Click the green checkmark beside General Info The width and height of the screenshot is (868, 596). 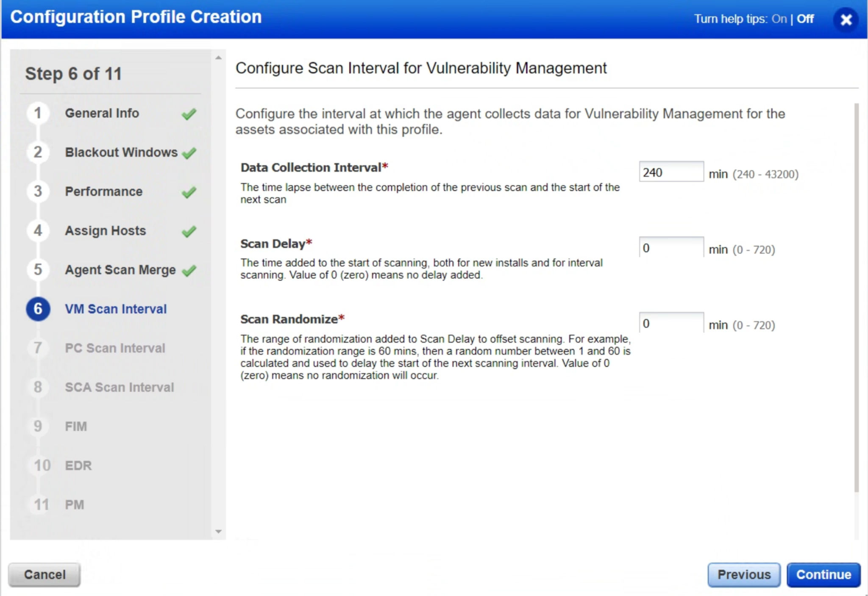[x=190, y=114]
